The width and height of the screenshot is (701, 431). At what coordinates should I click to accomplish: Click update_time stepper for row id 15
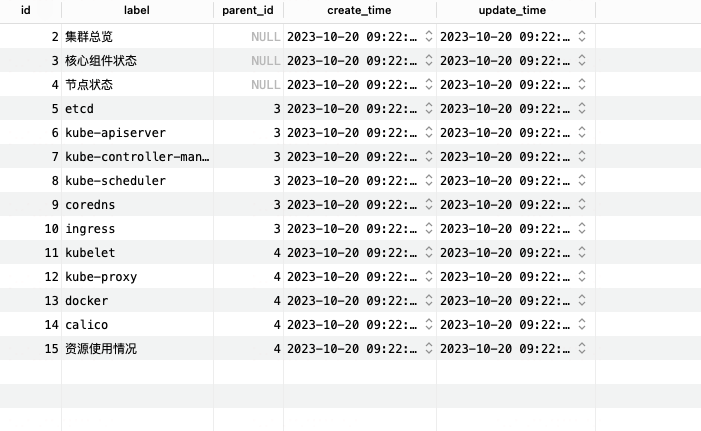pyautogui.click(x=582, y=348)
